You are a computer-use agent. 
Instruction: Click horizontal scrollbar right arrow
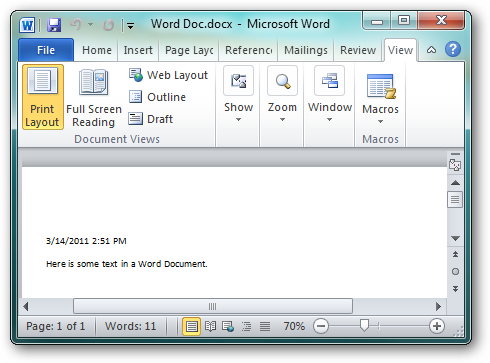[x=438, y=306]
